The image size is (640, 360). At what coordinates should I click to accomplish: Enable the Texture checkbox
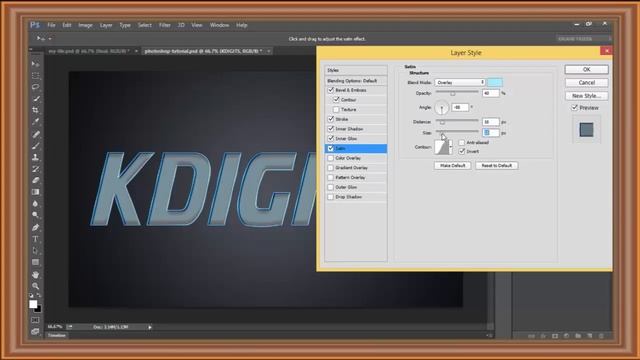click(x=336, y=109)
